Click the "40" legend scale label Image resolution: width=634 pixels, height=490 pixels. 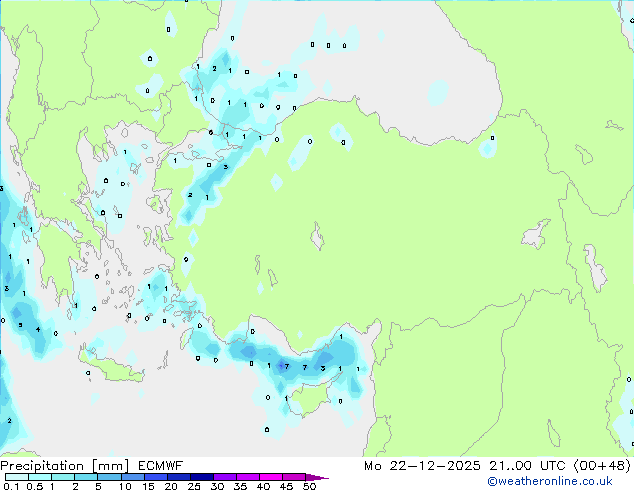(x=263, y=486)
